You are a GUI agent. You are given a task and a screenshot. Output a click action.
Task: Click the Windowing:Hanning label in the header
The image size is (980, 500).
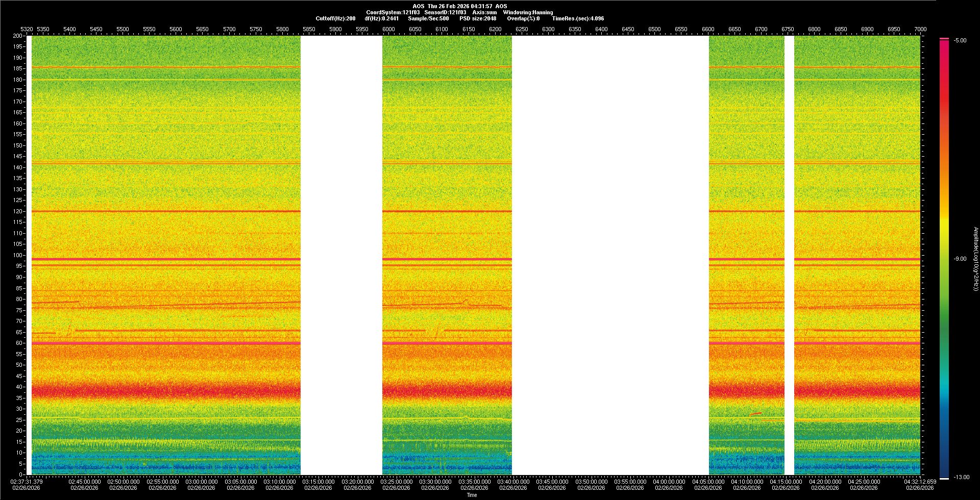click(528, 12)
